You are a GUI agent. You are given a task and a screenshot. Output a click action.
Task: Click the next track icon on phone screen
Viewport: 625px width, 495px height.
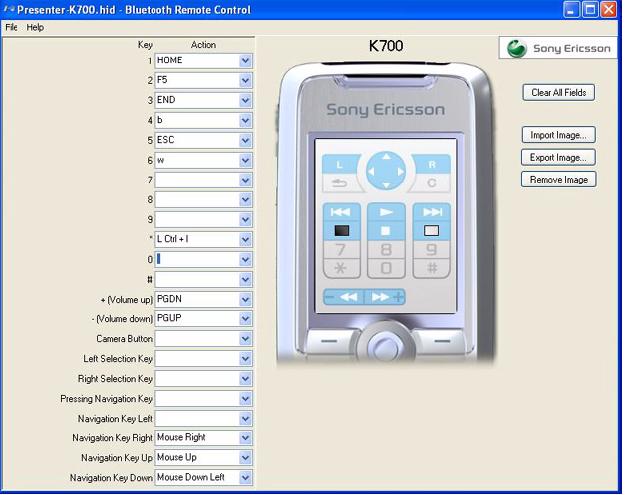coord(432,212)
